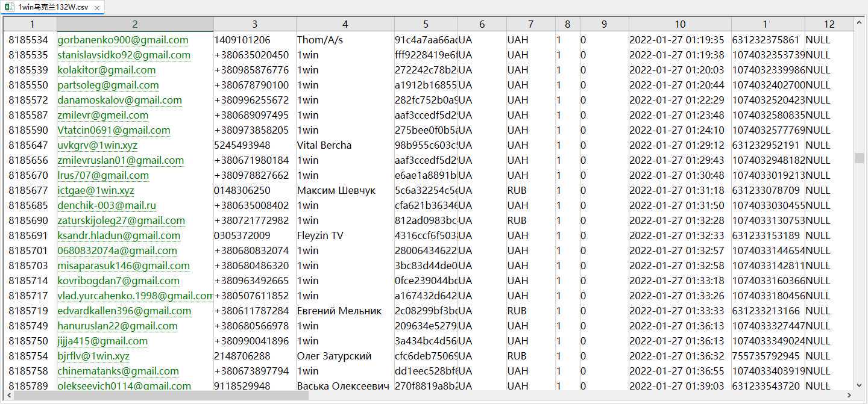868x404 pixels.
Task: Click the horizontal scrollbar left arrow
Action: pyautogui.click(x=9, y=396)
